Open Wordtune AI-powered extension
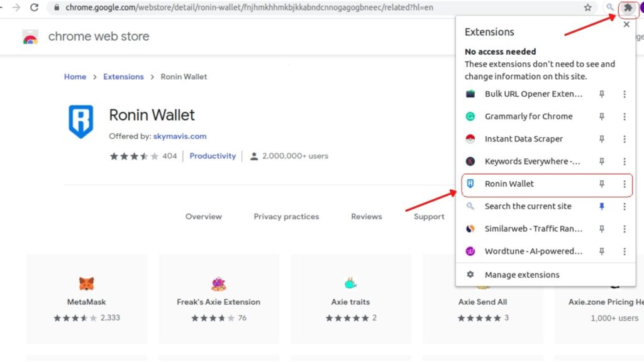This screenshot has height=362, width=644. point(533,251)
